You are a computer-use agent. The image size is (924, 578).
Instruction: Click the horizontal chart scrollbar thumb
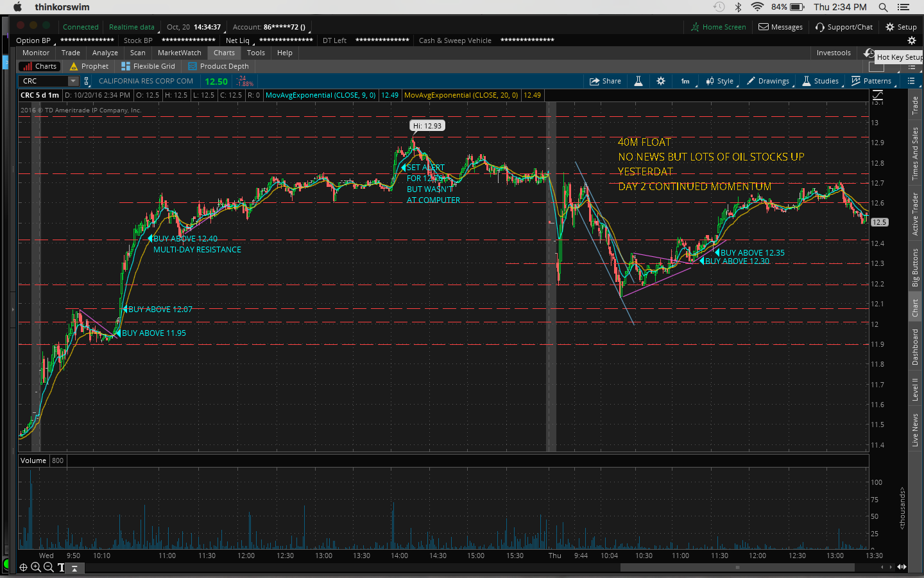[x=737, y=567]
